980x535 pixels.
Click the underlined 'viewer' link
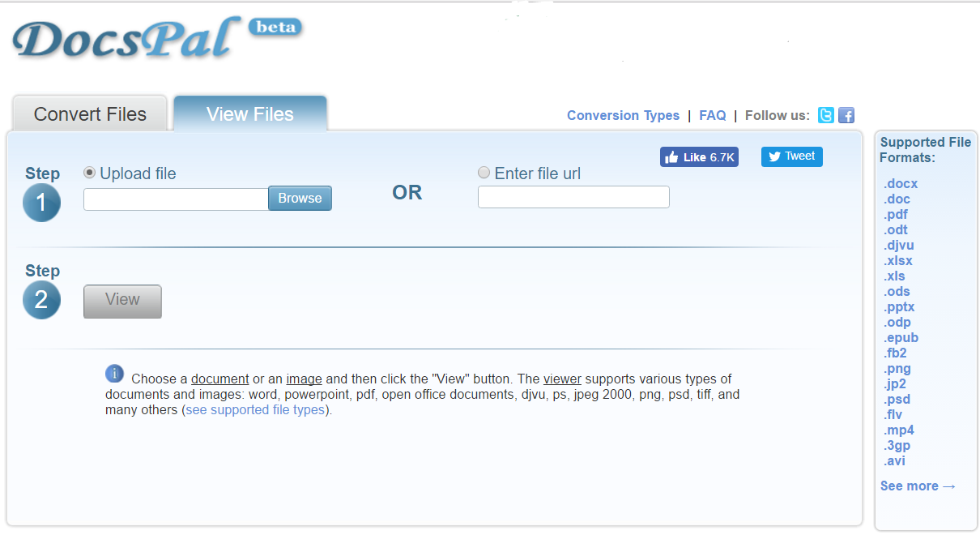tap(562, 379)
